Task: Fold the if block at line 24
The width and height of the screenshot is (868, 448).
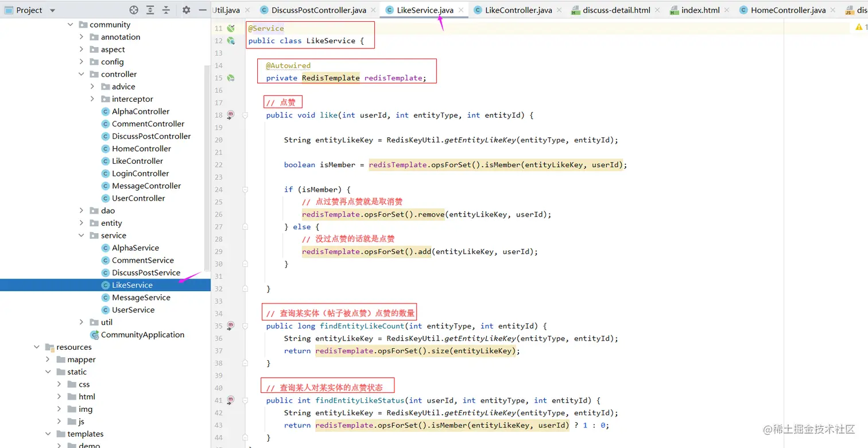Action: pos(245,190)
